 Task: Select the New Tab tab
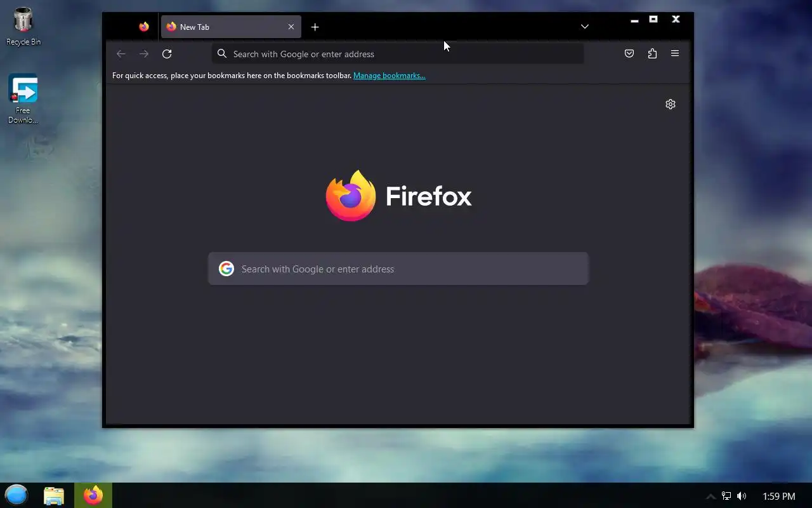click(x=231, y=27)
